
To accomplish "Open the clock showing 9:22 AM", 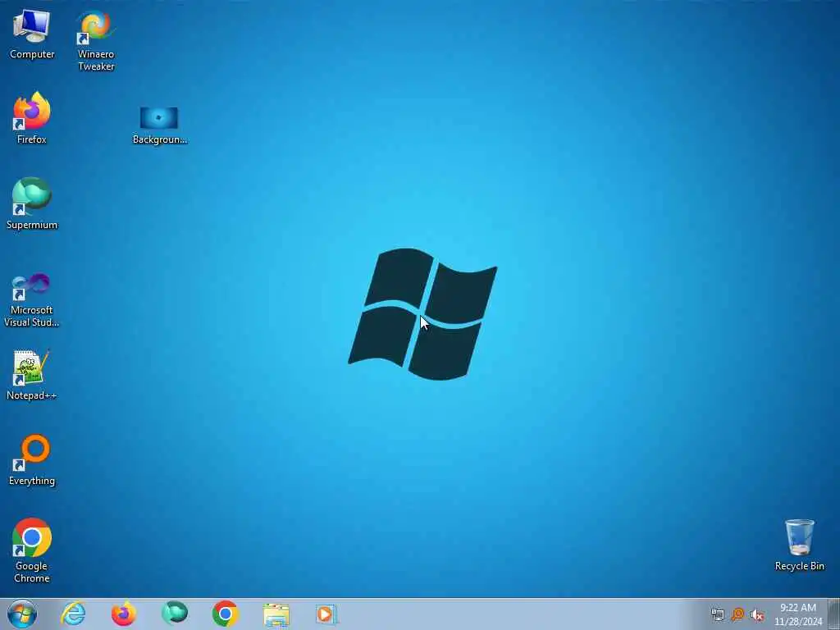I will click(798, 614).
